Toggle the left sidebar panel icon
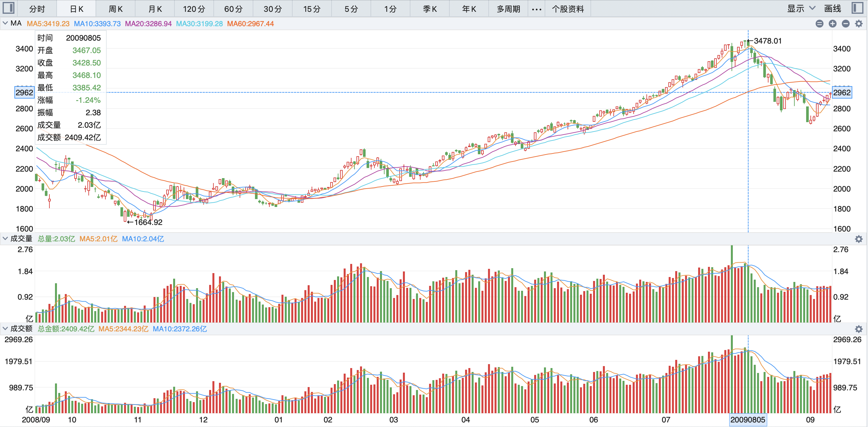Screen dimensions: 868x427 [x=9, y=8]
